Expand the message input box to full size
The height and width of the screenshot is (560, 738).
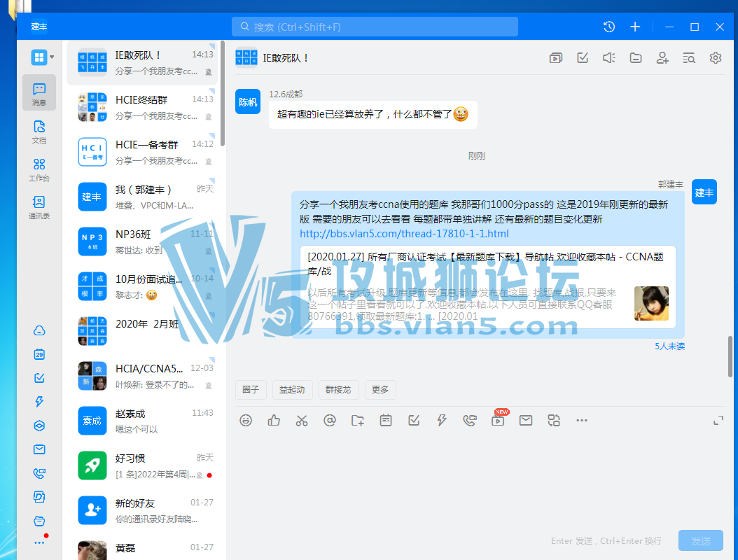point(718,420)
